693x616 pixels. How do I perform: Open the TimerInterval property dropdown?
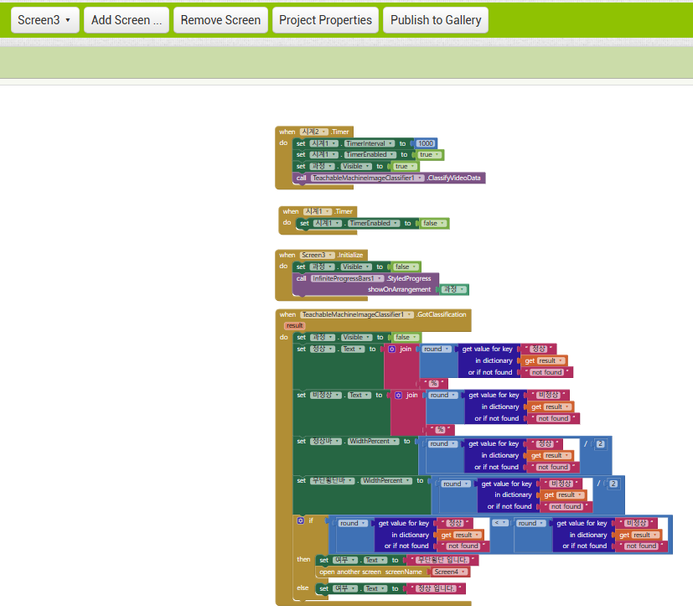(389, 143)
